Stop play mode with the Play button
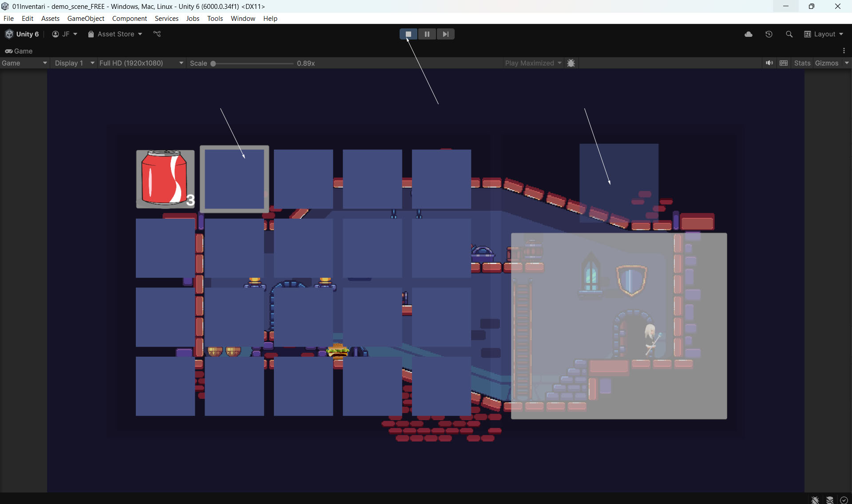The height and width of the screenshot is (504, 852). point(408,34)
